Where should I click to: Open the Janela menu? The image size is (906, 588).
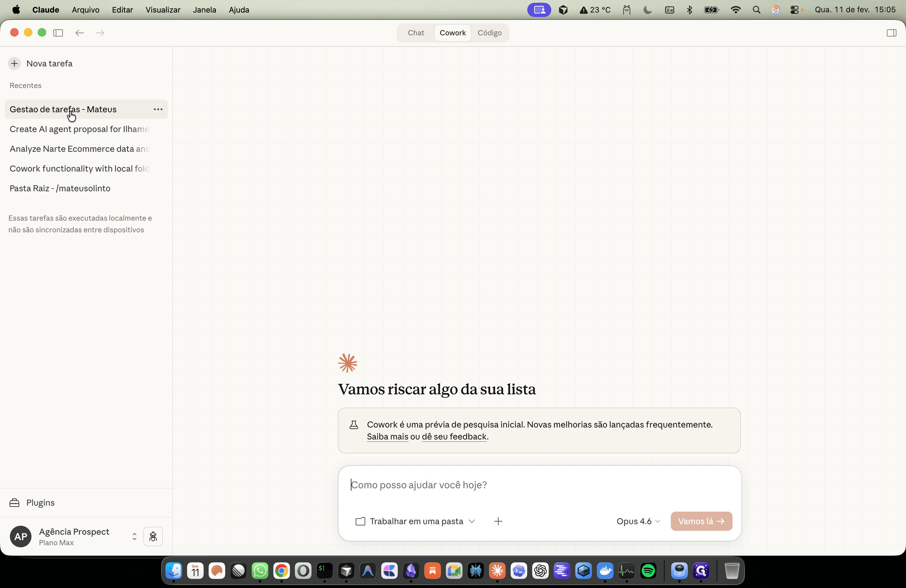tap(204, 10)
